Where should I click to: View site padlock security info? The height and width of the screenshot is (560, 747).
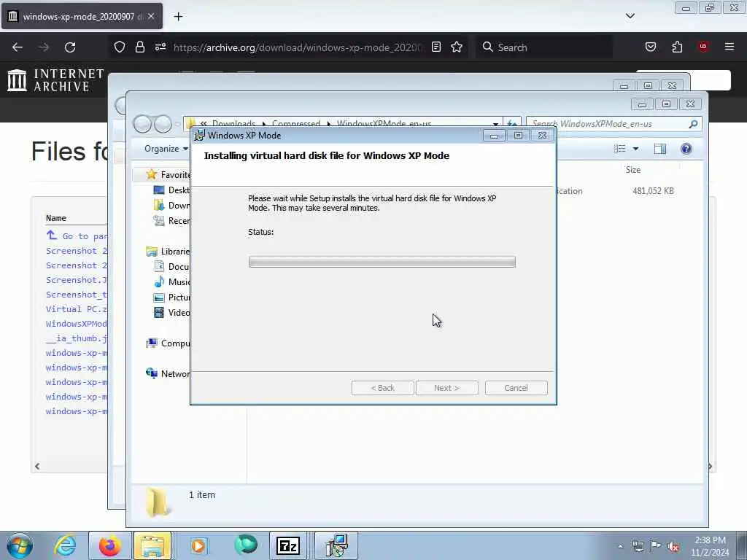click(139, 47)
